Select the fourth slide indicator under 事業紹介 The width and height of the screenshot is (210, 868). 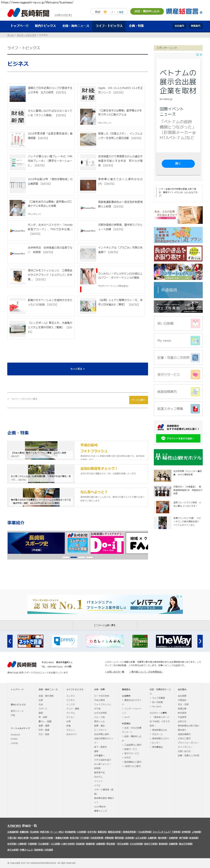(x=89, y=557)
